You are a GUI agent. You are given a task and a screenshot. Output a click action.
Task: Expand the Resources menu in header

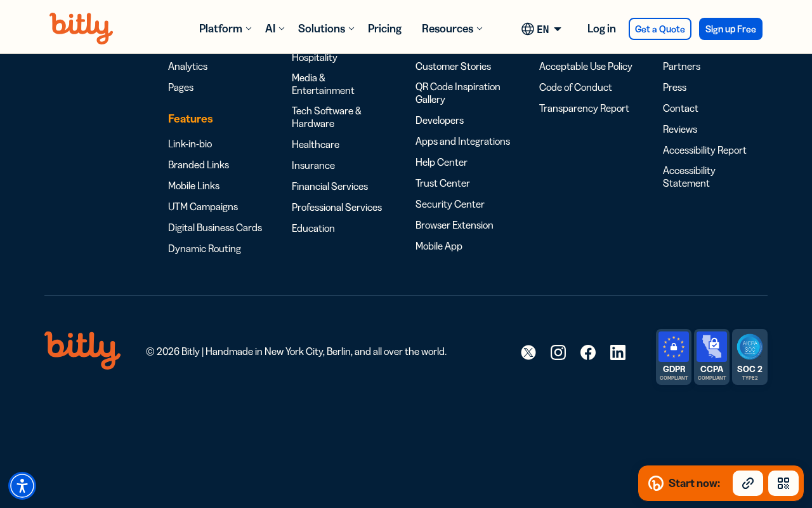[452, 29]
